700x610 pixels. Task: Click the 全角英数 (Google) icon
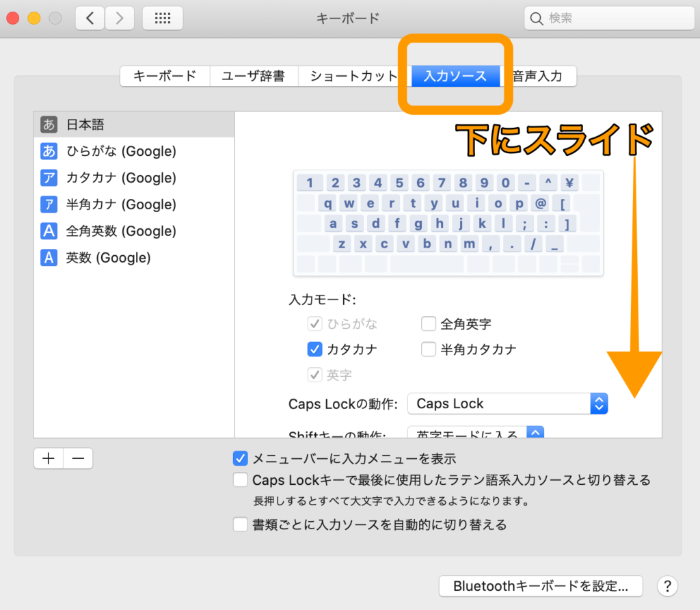tap(49, 231)
